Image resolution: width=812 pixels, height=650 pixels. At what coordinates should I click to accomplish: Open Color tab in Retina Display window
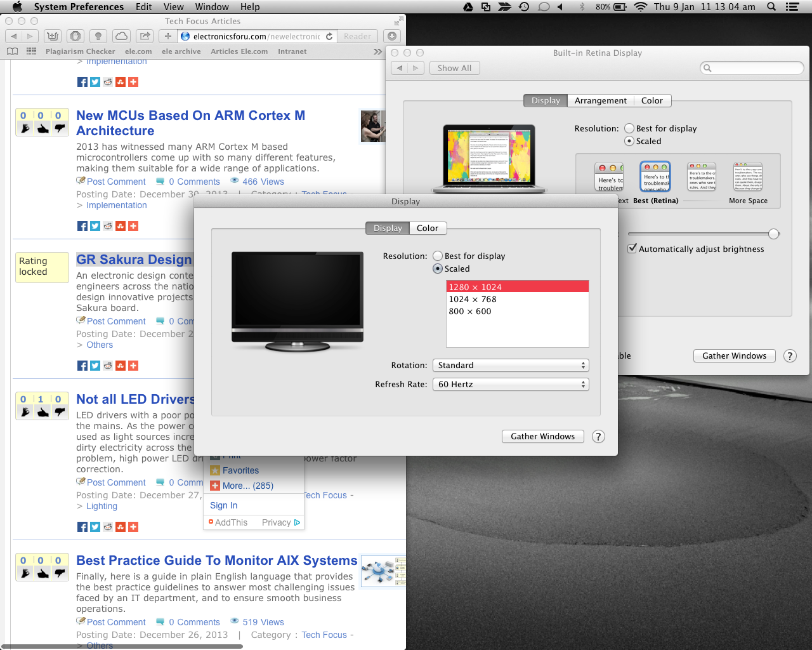click(652, 100)
